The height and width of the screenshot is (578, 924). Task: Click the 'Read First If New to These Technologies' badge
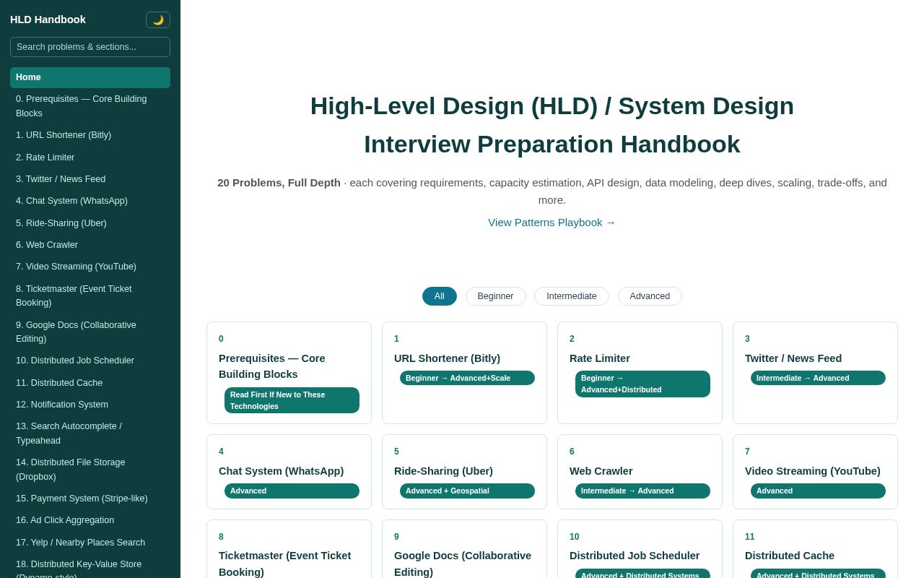pos(292,400)
